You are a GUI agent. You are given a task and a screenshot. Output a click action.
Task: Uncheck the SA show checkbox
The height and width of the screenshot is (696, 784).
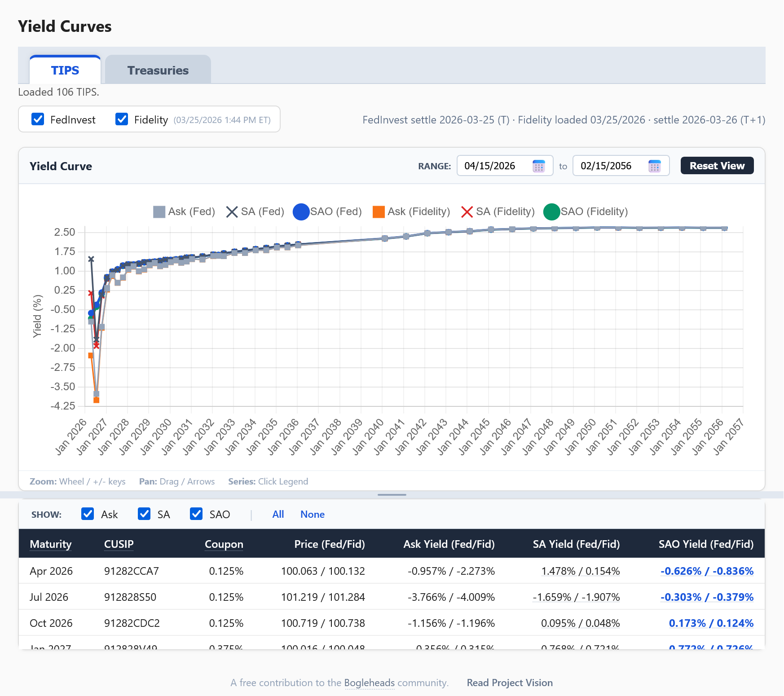pos(144,514)
